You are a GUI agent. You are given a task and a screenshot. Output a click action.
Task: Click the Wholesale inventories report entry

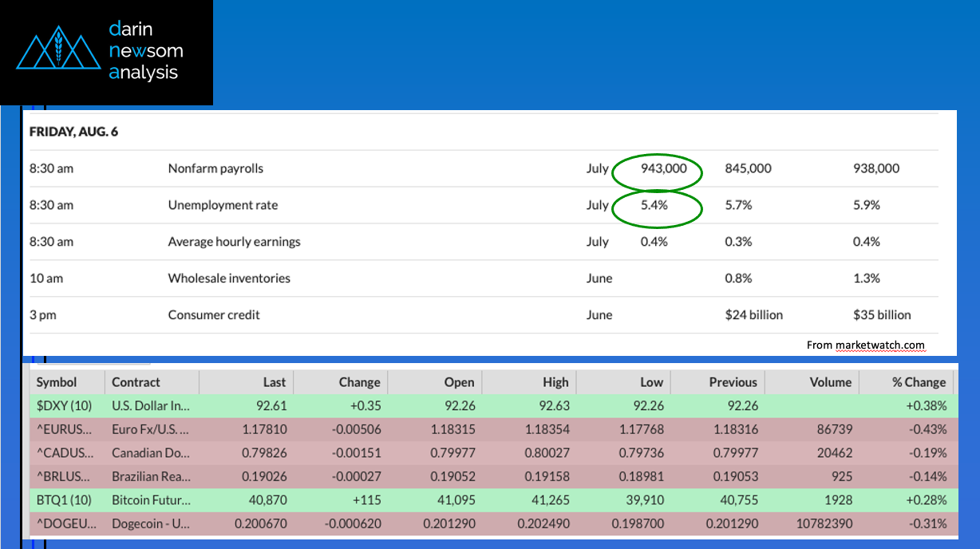point(229,278)
